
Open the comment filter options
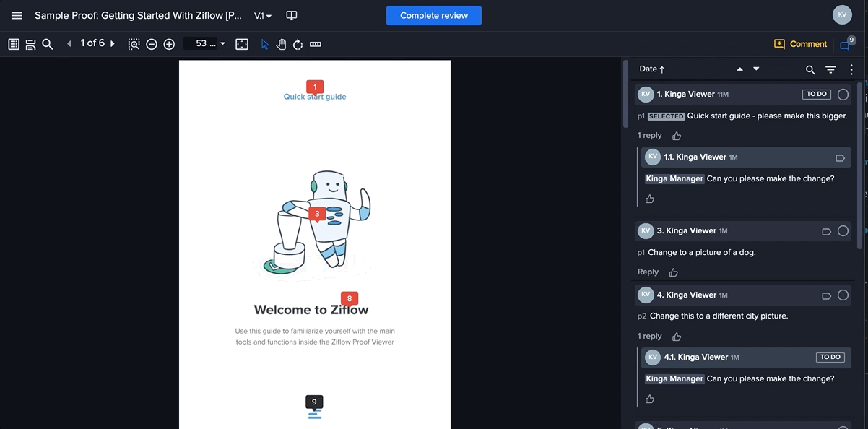tap(830, 69)
